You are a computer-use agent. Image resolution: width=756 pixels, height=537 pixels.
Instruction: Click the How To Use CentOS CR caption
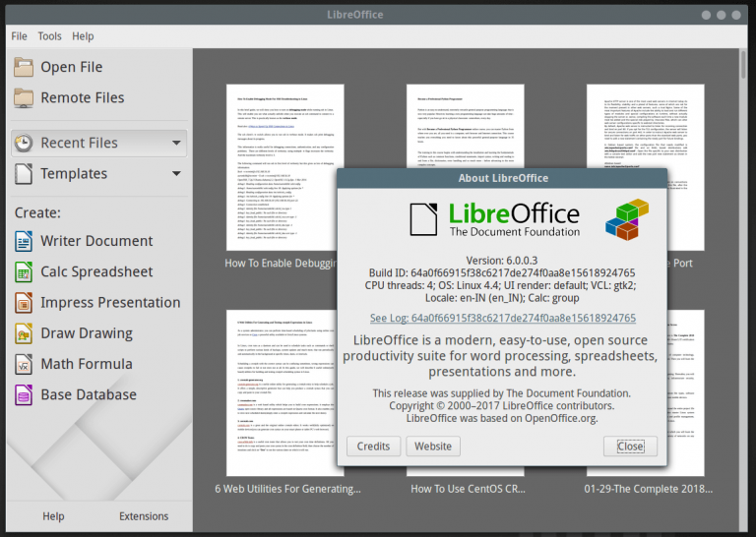468,489
